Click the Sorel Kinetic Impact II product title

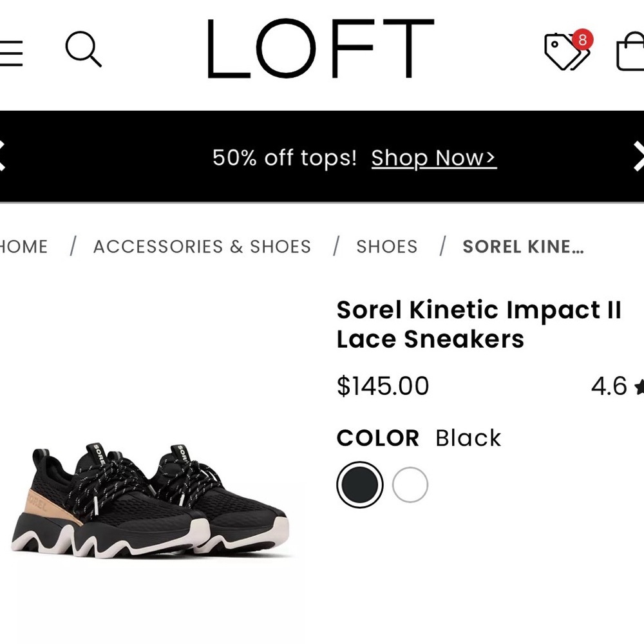pyautogui.click(x=479, y=324)
